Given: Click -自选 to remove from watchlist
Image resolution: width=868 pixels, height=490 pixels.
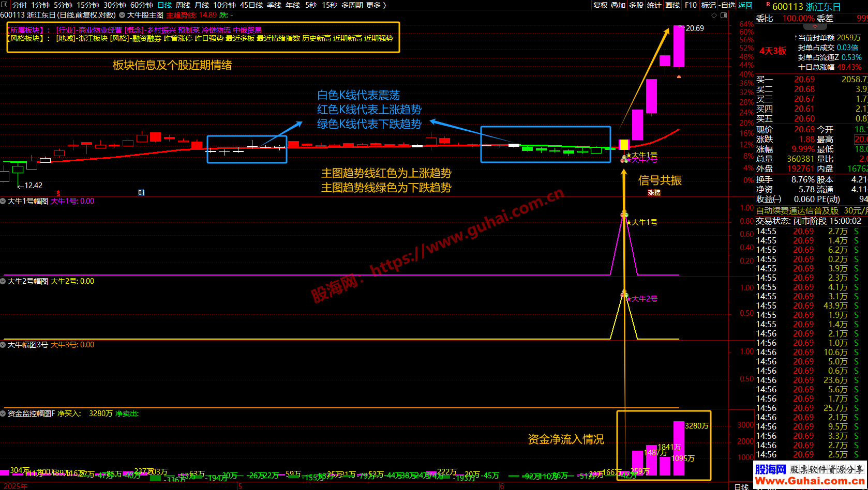Looking at the screenshot, I should point(728,5).
